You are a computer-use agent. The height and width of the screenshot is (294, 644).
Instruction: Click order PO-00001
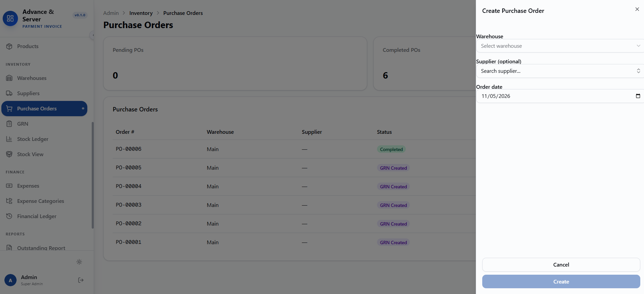[129, 242]
